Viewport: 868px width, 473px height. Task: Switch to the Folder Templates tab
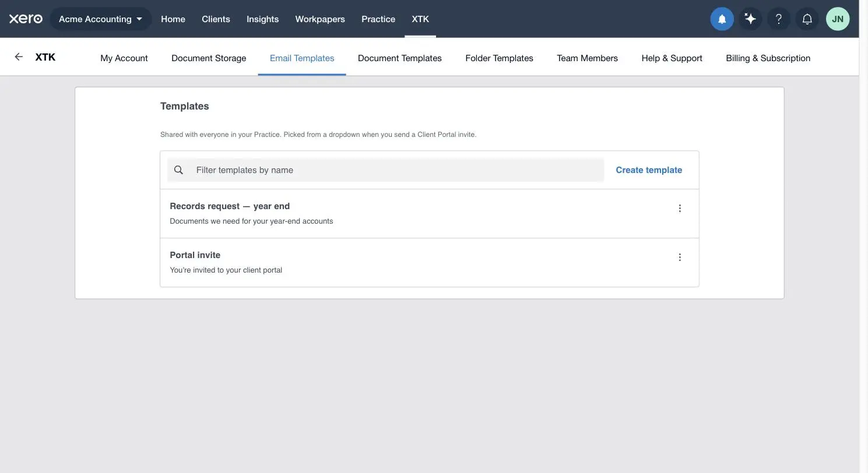[x=499, y=58]
